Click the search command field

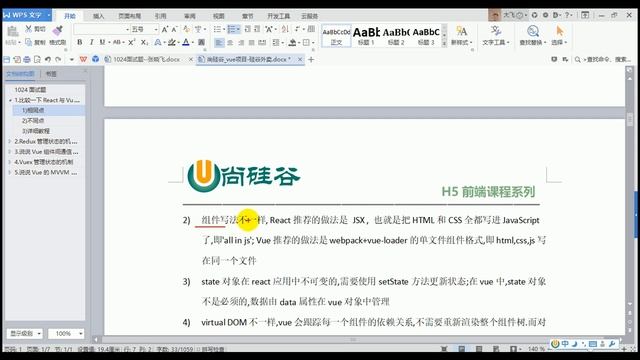point(603,60)
